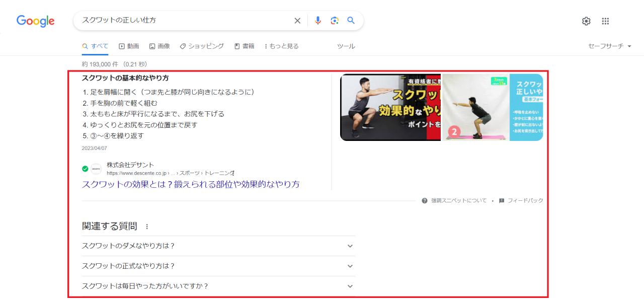Viewport: 644px width, 300px height.
Task: Click the 関連する質問 heading
Action: coord(110,226)
